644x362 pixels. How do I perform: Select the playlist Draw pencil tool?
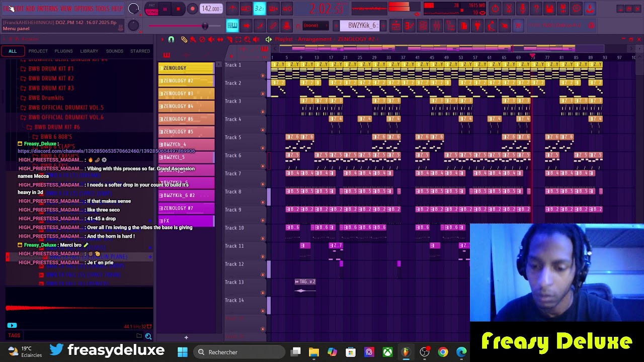pos(184,39)
